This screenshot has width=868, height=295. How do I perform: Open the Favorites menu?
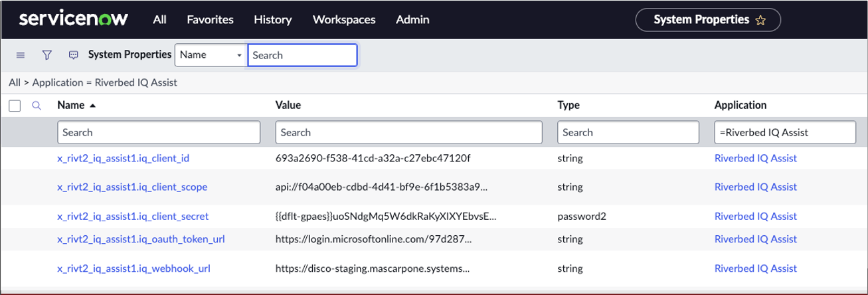pos(210,20)
